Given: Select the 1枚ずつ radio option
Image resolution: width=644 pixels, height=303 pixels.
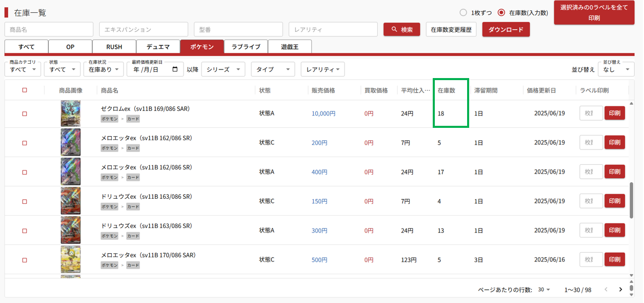Looking at the screenshot, I should tap(463, 13).
